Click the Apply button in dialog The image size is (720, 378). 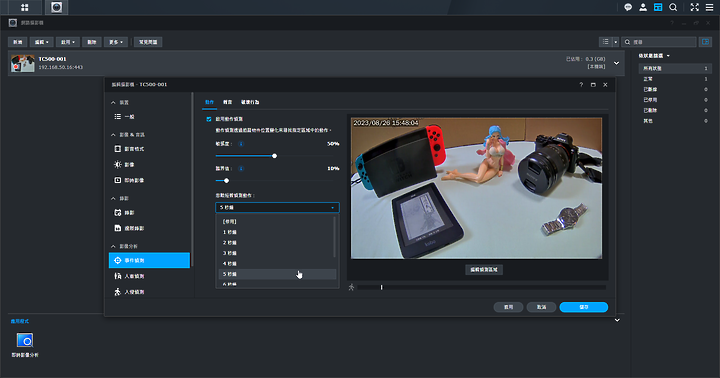pyautogui.click(x=508, y=307)
